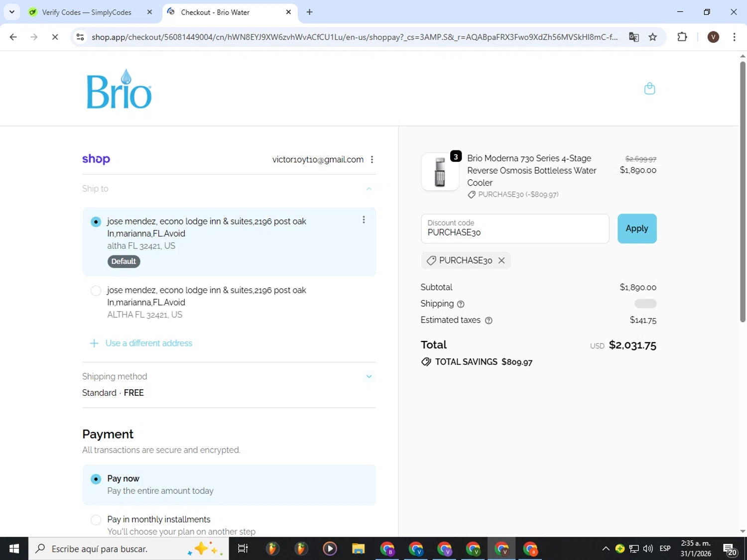The image size is (747, 560).
Task: Click the Discount code input field
Action: (515, 228)
